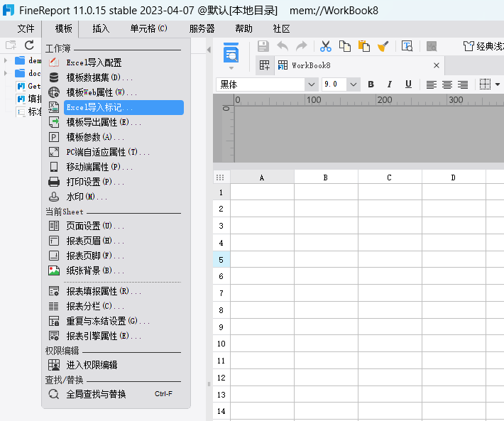The width and height of the screenshot is (504, 421).
Task: Open 纸张背景(B) menu entry
Action: pyautogui.click(x=116, y=270)
